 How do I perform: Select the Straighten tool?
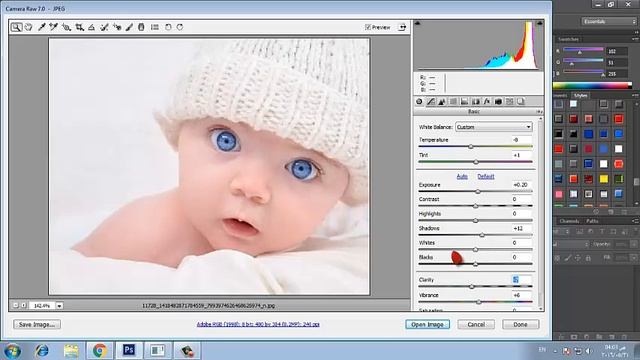click(91, 27)
